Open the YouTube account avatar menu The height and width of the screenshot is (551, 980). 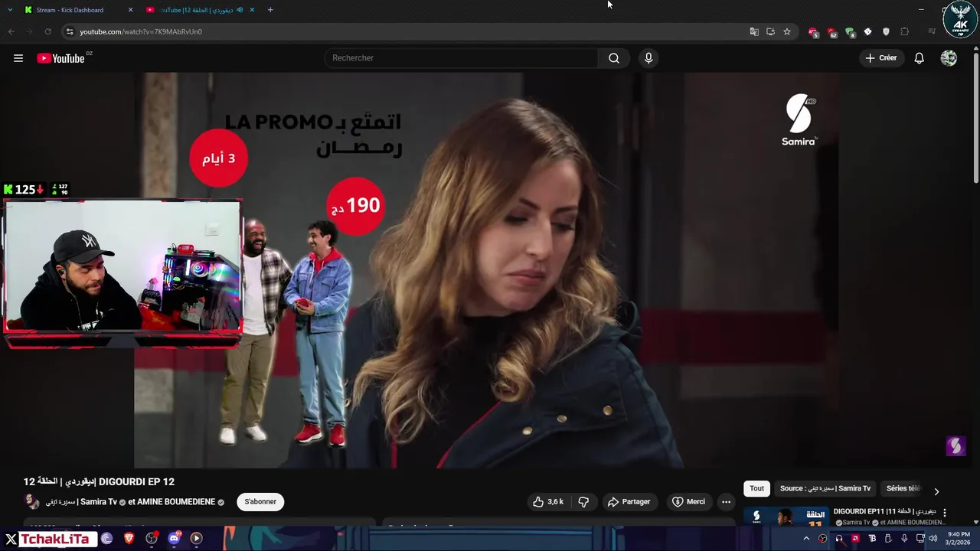[x=949, y=58]
